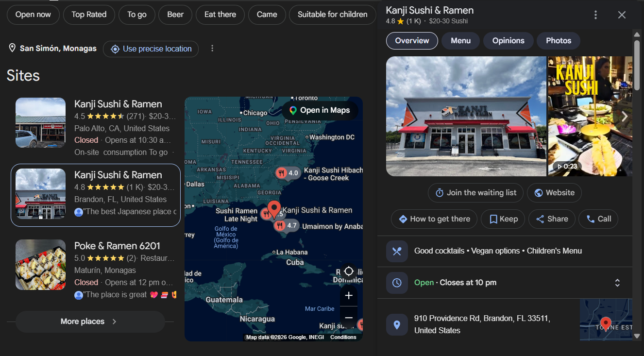Viewport: 644px width, 356px height.
Task: Center map with my-location crosshair icon
Action: coord(349,271)
